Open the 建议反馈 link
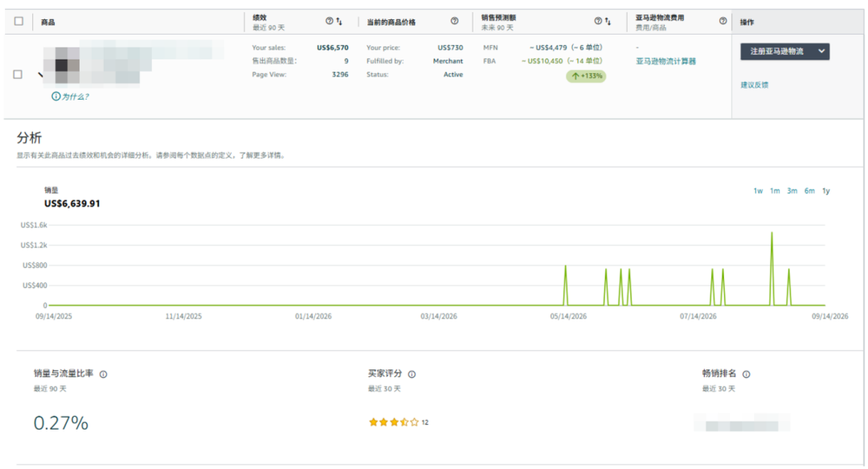This screenshot has width=868, height=469. click(x=754, y=84)
